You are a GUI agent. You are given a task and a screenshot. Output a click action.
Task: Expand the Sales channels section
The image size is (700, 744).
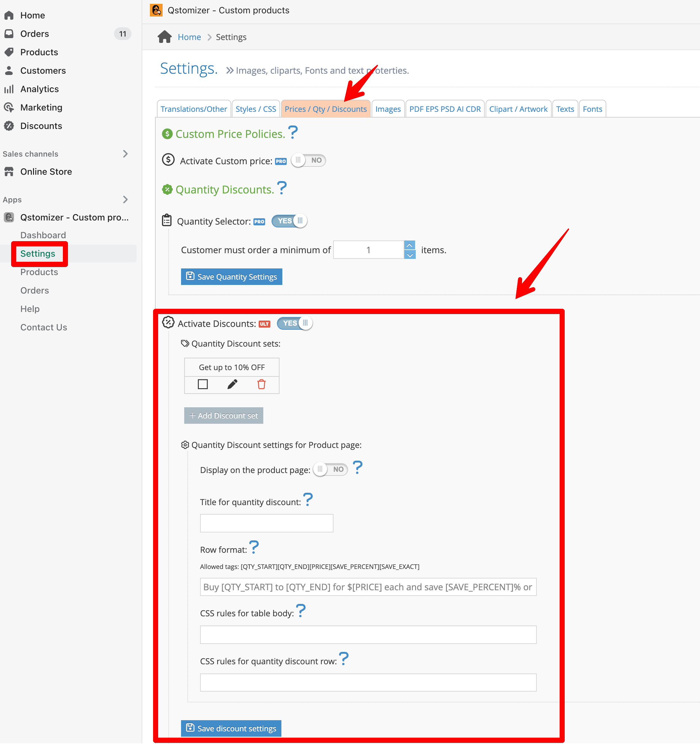pos(126,154)
